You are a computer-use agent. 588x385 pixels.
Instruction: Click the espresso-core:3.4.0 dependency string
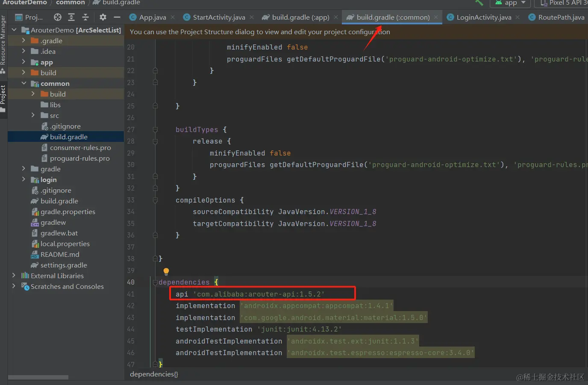[380, 353]
